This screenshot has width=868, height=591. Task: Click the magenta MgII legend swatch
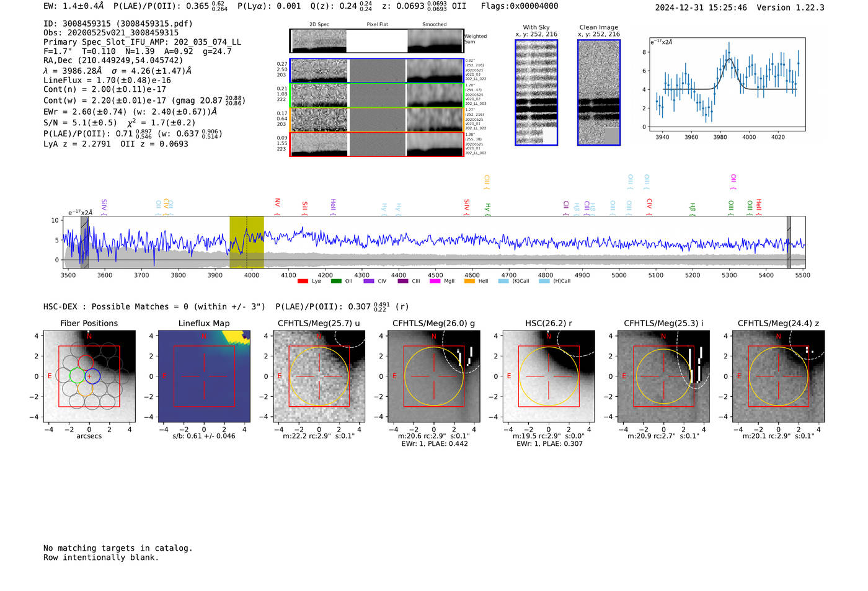tap(435, 281)
